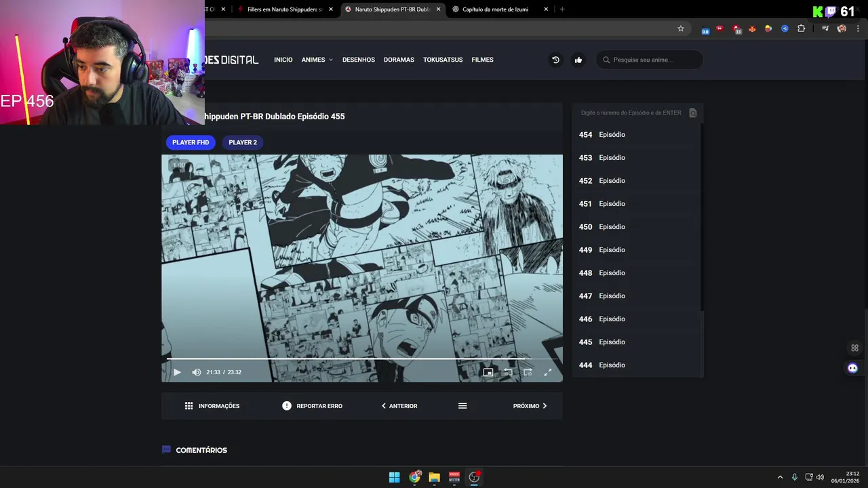
Task: Click the search field 'Pesquise seu anime'
Action: click(650, 60)
